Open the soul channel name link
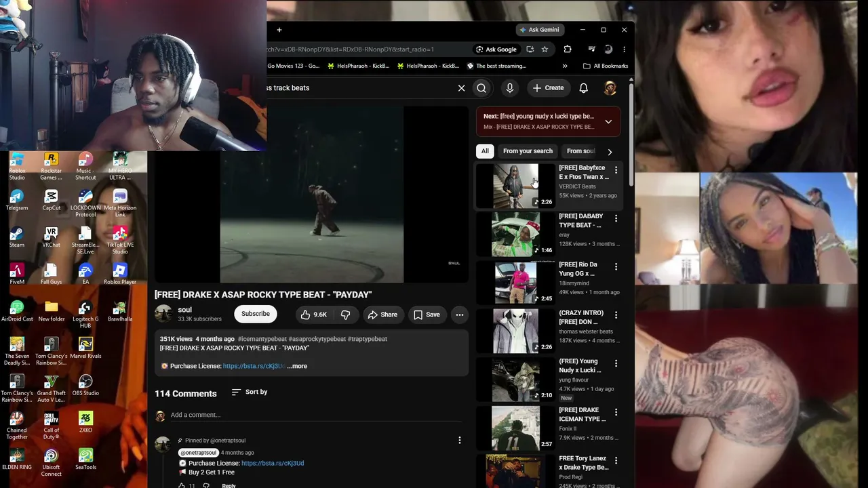 [184, 310]
